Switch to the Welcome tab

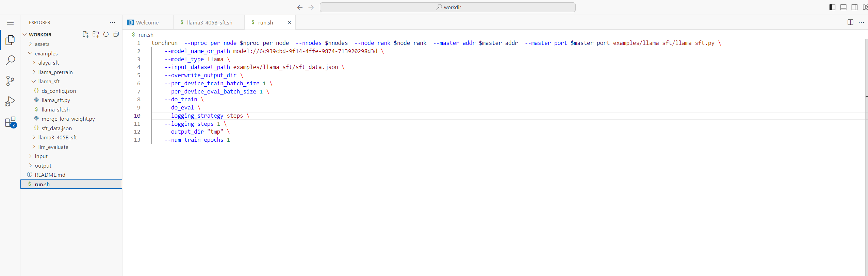(147, 22)
